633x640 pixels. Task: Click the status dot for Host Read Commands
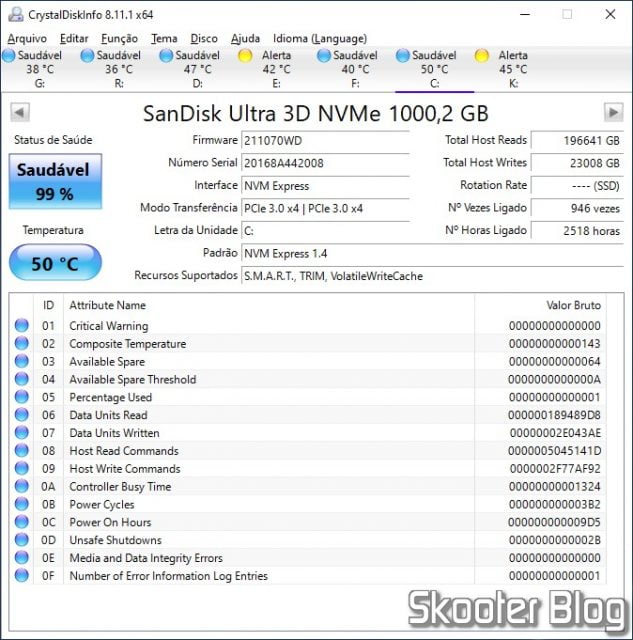point(22,451)
